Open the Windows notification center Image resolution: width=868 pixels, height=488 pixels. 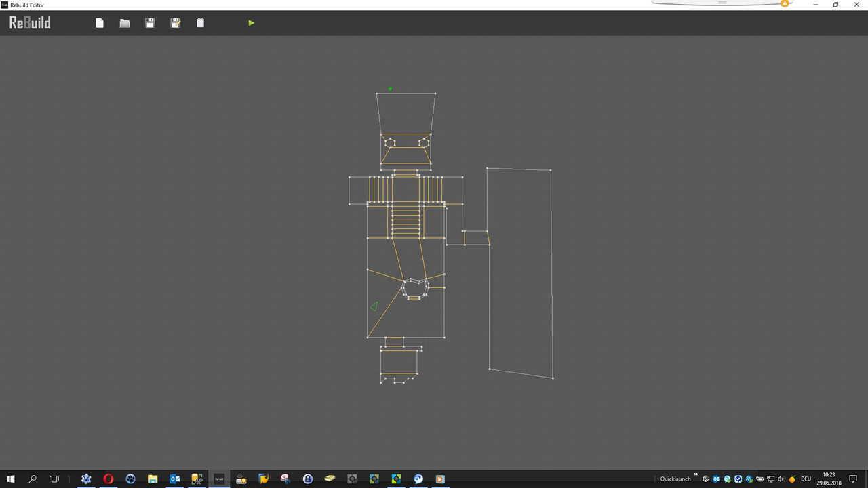pyautogui.click(x=853, y=479)
